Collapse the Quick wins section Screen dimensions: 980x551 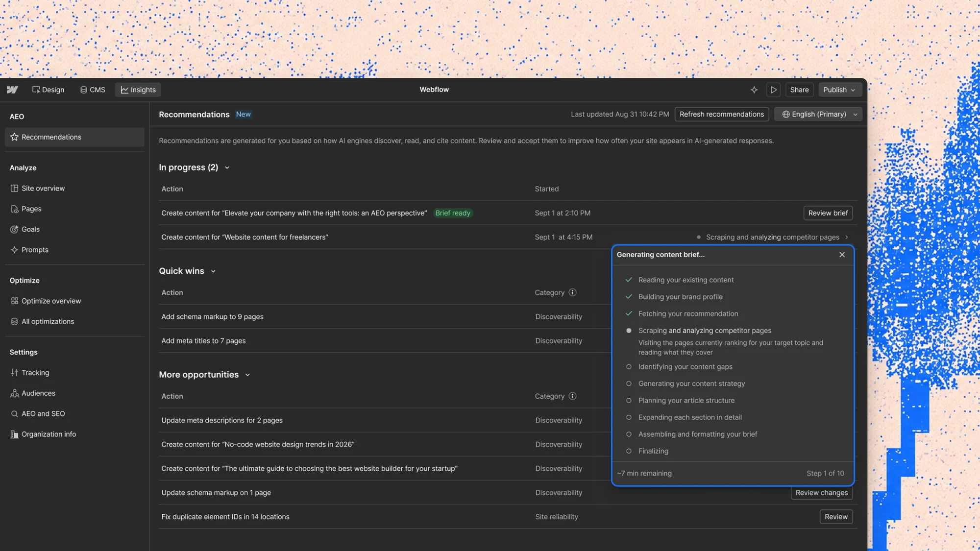[213, 271]
